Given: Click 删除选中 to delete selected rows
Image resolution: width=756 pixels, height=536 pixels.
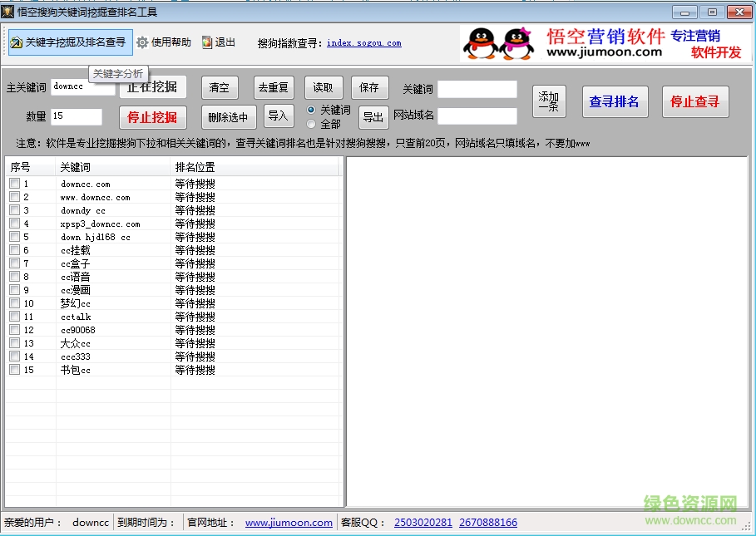Looking at the screenshot, I should pyautogui.click(x=227, y=116).
